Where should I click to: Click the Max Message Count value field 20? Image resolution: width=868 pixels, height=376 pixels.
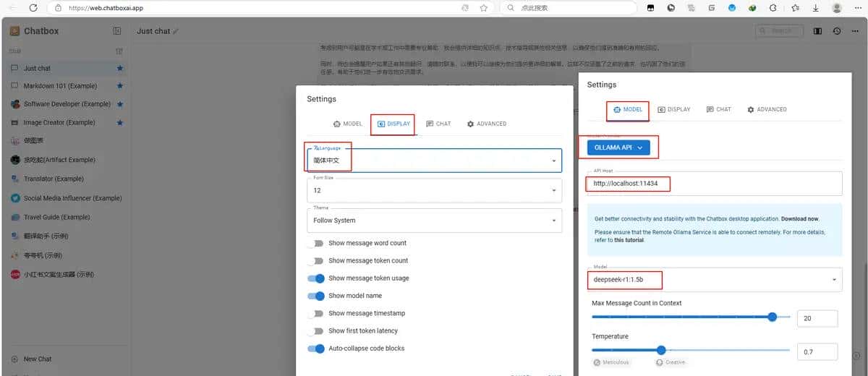coord(817,318)
